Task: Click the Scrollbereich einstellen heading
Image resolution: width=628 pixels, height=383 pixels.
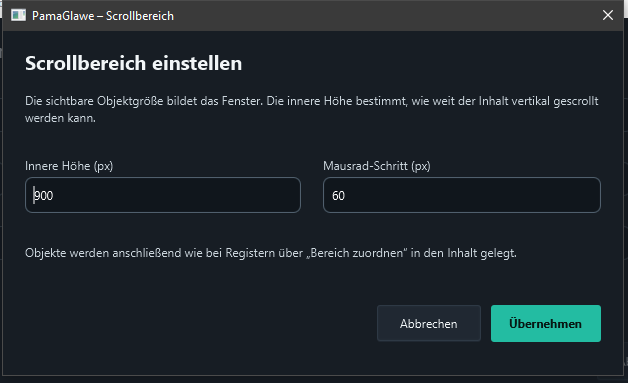Action: pos(133,63)
